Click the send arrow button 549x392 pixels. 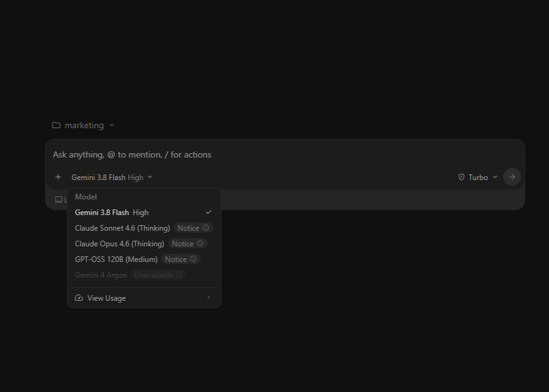click(x=512, y=177)
